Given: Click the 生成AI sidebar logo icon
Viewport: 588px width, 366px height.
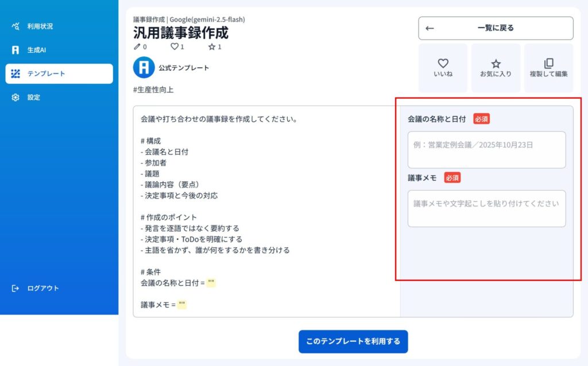Looking at the screenshot, I should (16, 50).
